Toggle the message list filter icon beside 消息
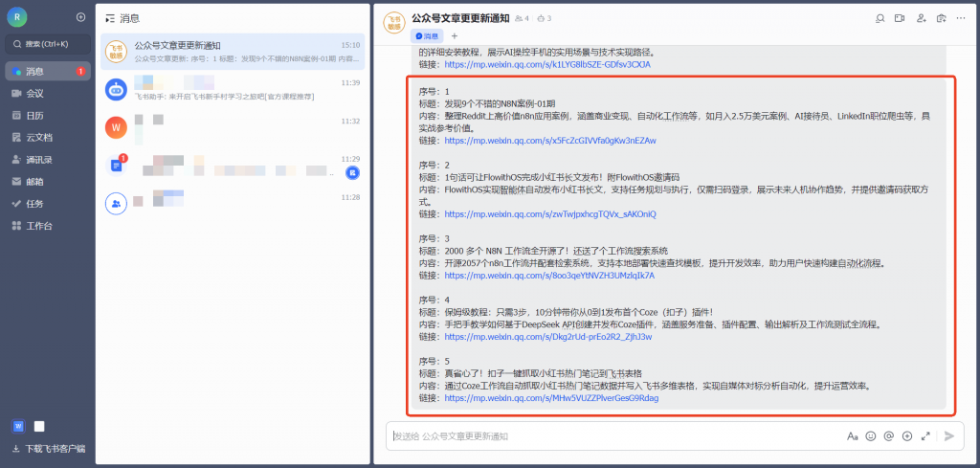 110,19
